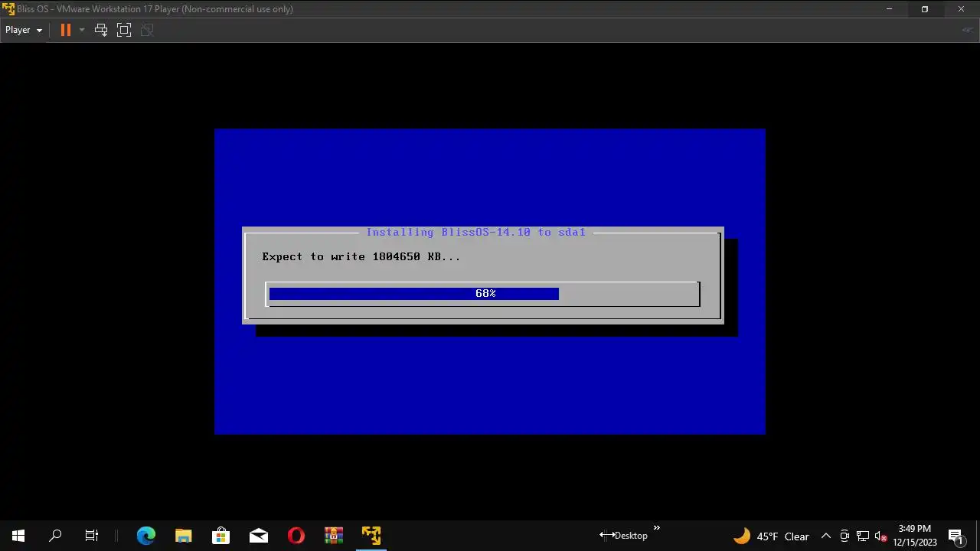Open Windows search
This screenshot has width=980, height=551.
[x=55, y=536]
